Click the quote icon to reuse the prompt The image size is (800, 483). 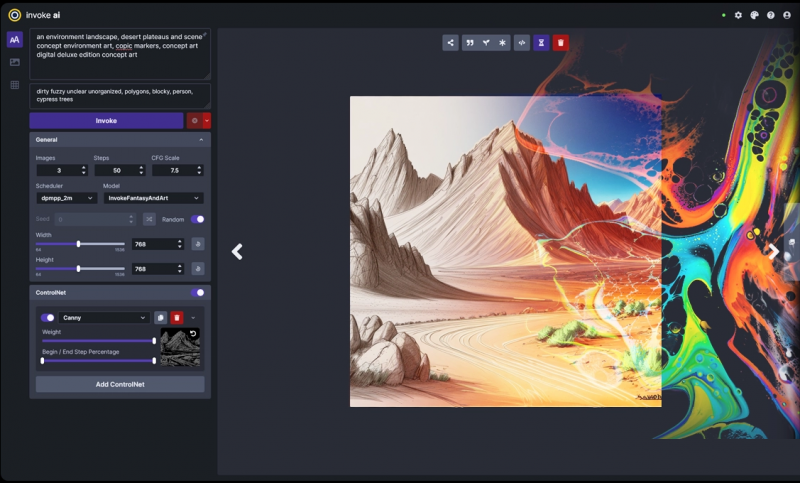[469, 43]
